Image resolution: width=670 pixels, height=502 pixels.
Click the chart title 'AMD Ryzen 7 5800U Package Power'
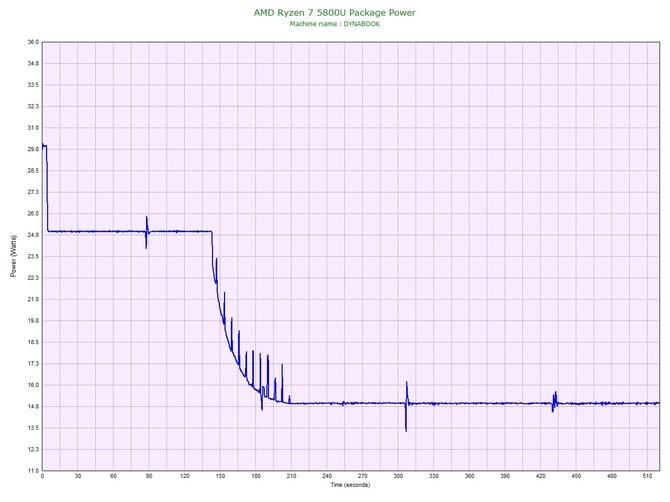coord(334,12)
